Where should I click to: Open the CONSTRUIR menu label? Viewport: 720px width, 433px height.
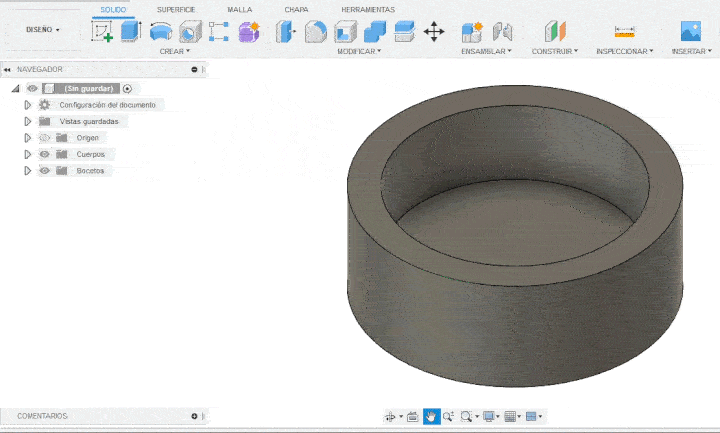click(x=554, y=50)
